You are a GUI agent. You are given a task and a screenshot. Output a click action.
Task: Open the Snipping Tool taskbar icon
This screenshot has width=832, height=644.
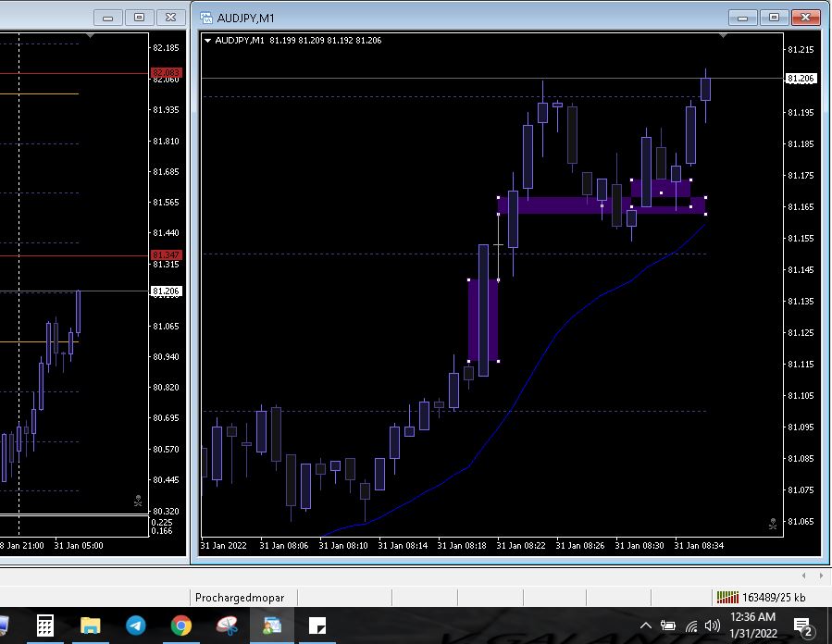pyautogui.click(x=317, y=626)
